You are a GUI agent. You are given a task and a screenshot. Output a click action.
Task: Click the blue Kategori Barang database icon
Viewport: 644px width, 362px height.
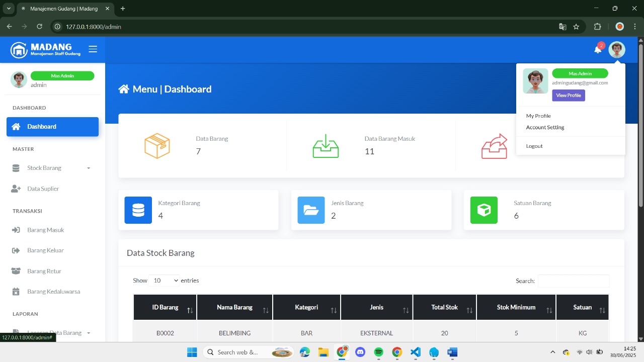[138, 210]
